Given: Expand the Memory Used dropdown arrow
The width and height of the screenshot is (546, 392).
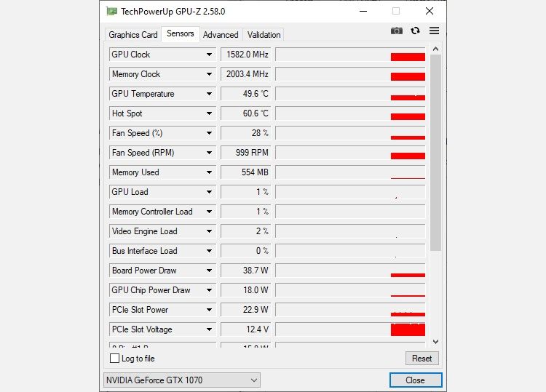Looking at the screenshot, I should click(x=209, y=172).
